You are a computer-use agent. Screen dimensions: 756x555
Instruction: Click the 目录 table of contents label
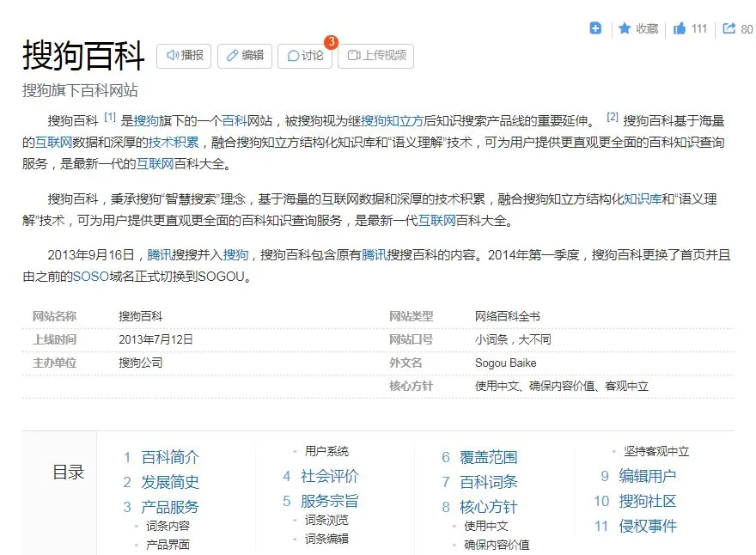pyautogui.click(x=69, y=472)
